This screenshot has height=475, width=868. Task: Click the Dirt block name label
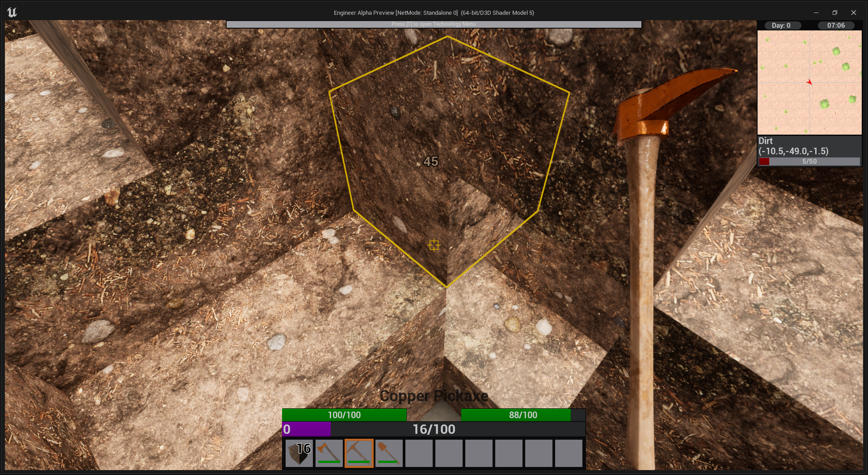[x=766, y=141]
